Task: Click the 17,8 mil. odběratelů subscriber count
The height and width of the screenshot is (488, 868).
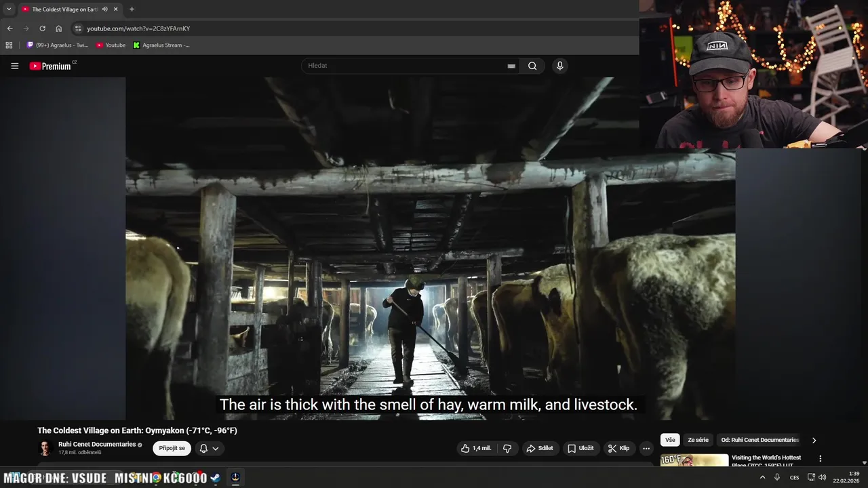Action: (x=80, y=452)
